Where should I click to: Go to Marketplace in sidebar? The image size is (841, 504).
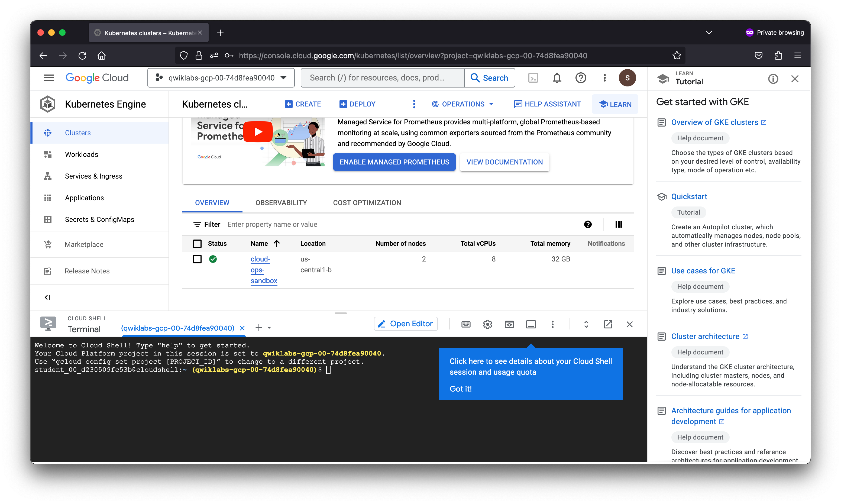[x=99, y=244]
